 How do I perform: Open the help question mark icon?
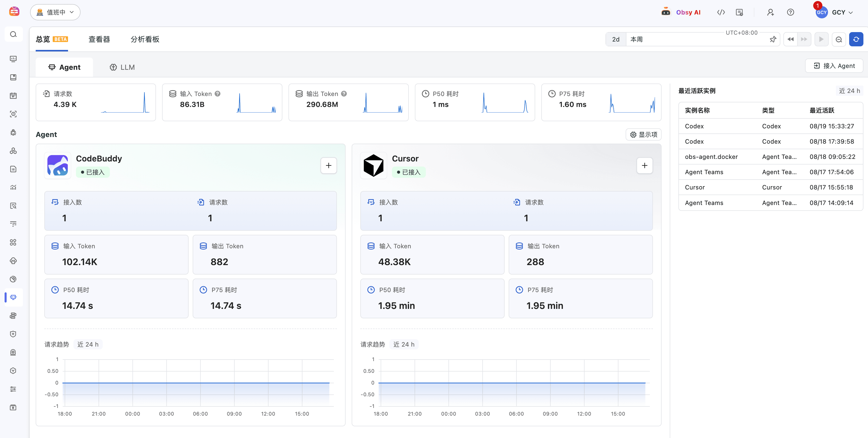click(790, 12)
